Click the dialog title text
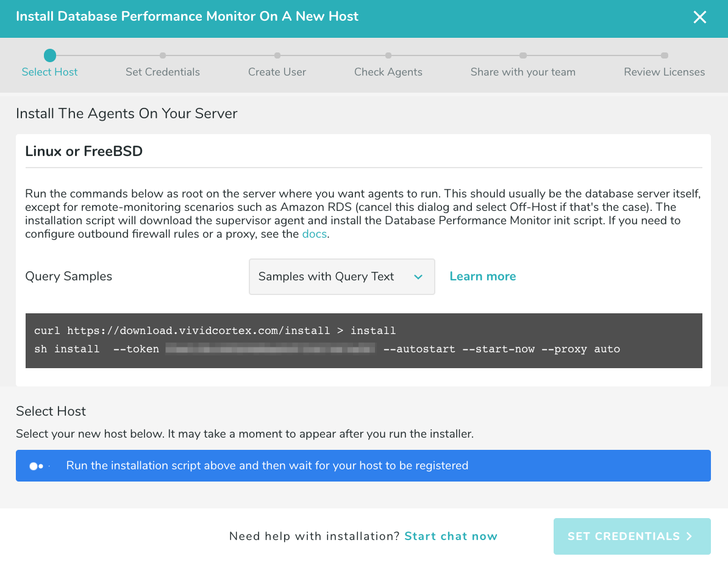728x562 pixels. point(187,16)
